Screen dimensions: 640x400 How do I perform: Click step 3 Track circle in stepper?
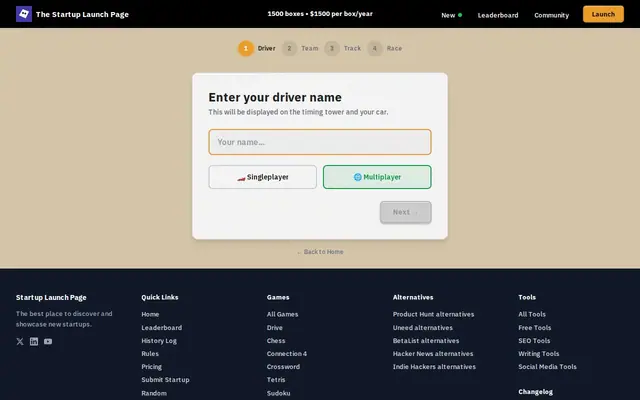point(332,49)
